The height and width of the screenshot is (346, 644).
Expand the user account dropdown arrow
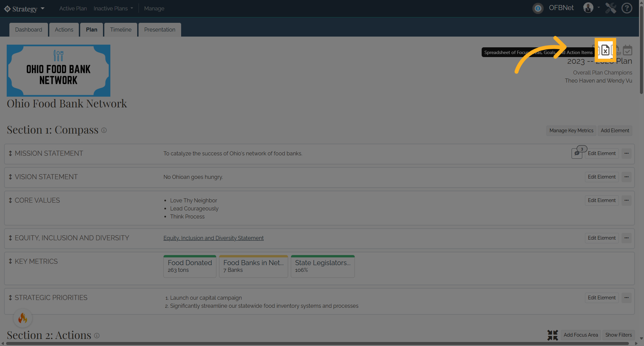pyautogui.click(x=599, y=7)
